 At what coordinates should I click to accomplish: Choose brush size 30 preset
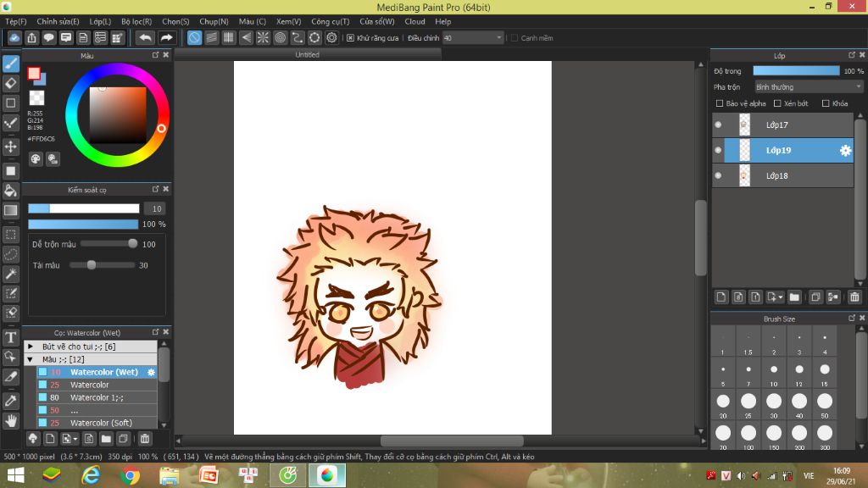[774, 404]
